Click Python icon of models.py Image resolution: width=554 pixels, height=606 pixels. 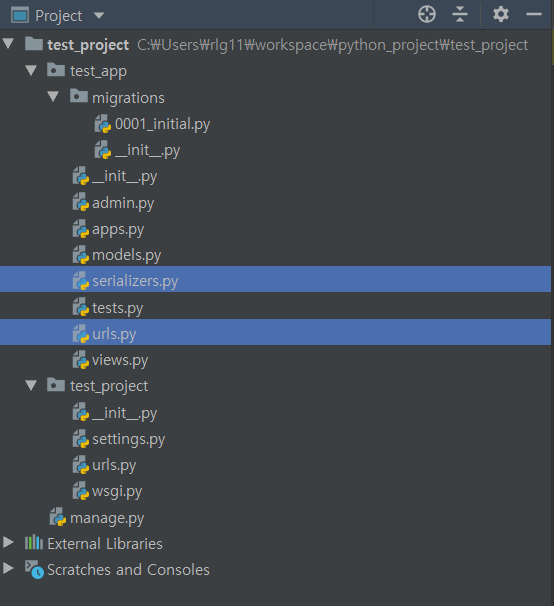81,255
